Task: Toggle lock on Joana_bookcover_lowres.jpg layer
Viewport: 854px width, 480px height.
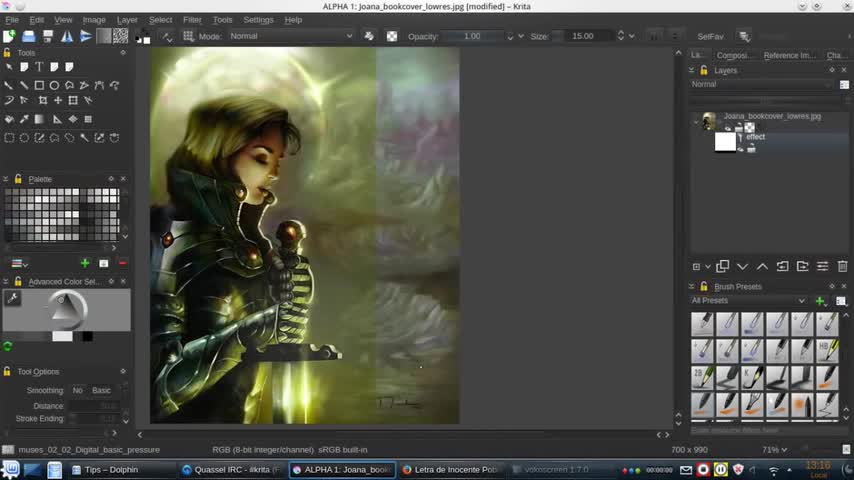Action: 739,127
